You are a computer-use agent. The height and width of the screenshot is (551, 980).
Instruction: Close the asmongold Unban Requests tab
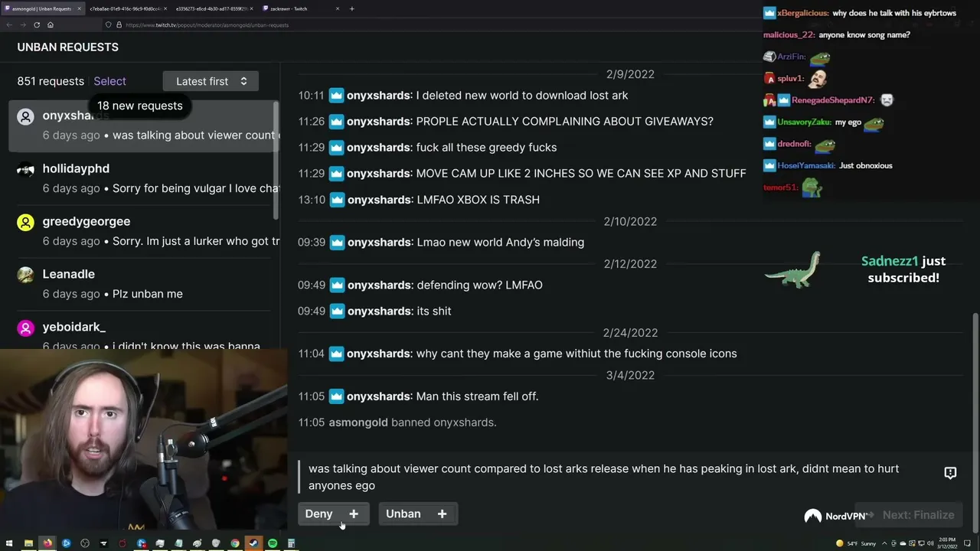click(x=78, y=8)
